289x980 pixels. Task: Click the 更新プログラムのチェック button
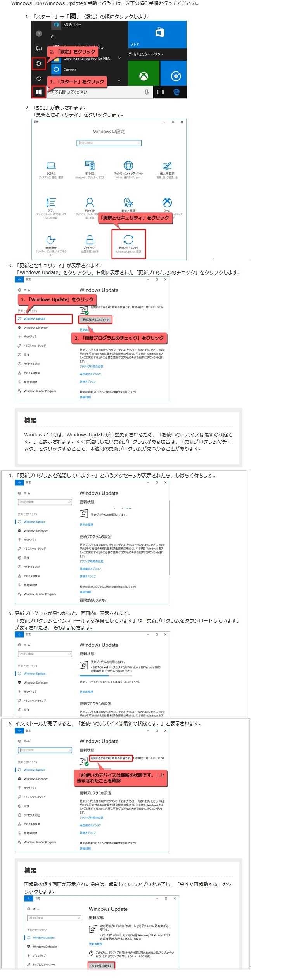point(95,320)
